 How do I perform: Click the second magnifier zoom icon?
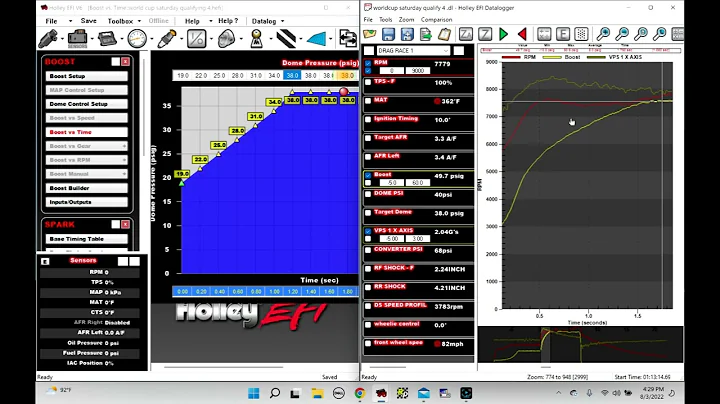pos(622,34)
